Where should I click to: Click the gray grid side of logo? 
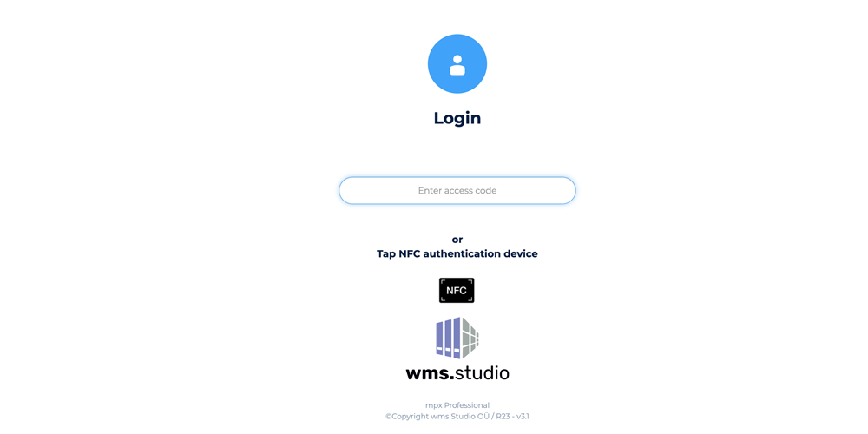(470, 338)
